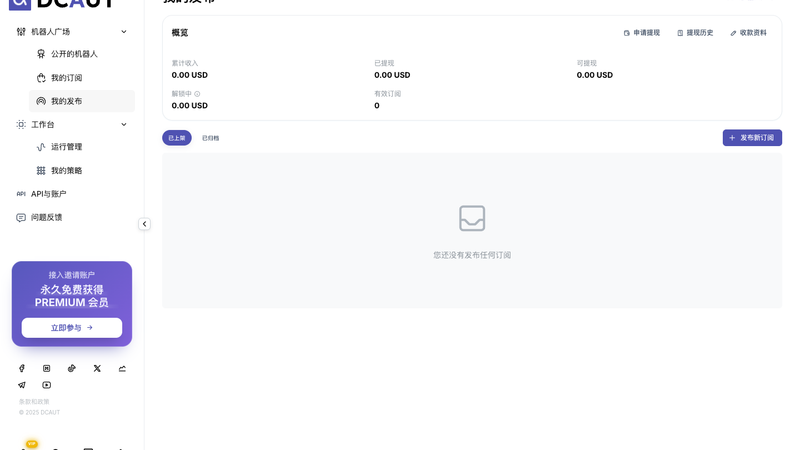Click 立即参与 on the premium banner
800x450 pixels.
coord(72,328)
